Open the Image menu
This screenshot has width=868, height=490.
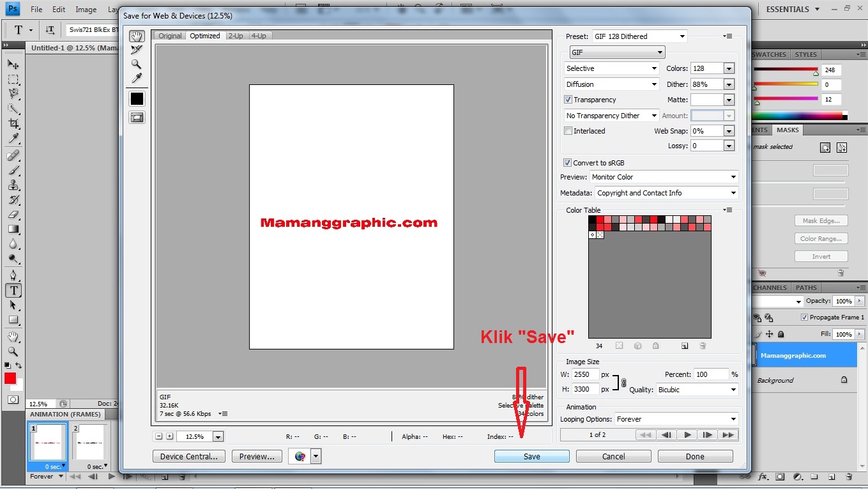click(86, 9)
